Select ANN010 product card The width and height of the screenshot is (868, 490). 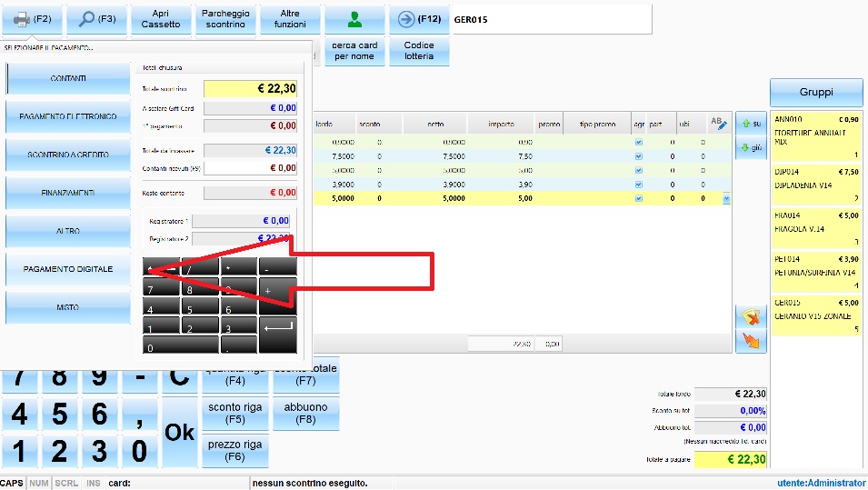coord(816,137)
